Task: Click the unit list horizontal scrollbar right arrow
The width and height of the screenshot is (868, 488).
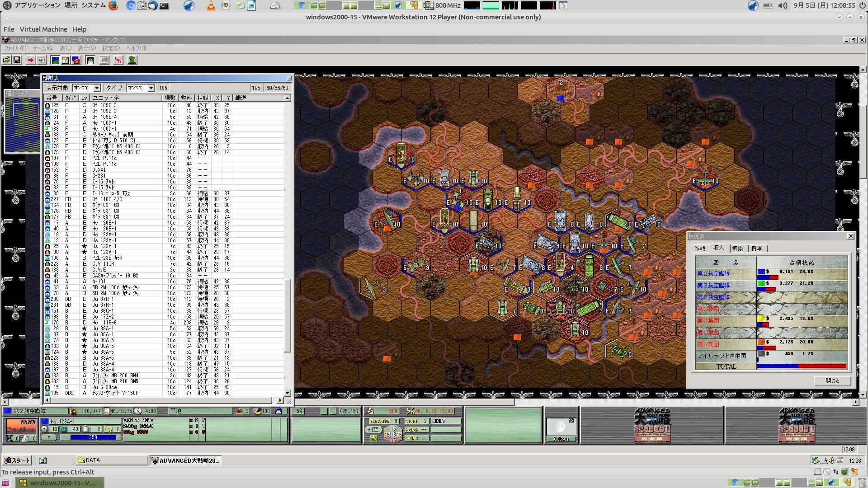Action: point(280,400)
